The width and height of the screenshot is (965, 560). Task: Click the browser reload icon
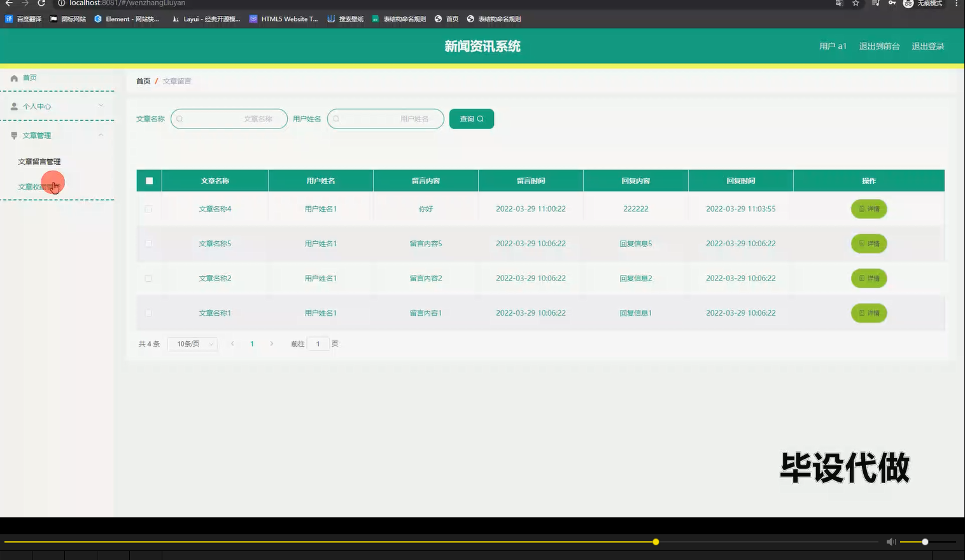[x=41, y=3]
